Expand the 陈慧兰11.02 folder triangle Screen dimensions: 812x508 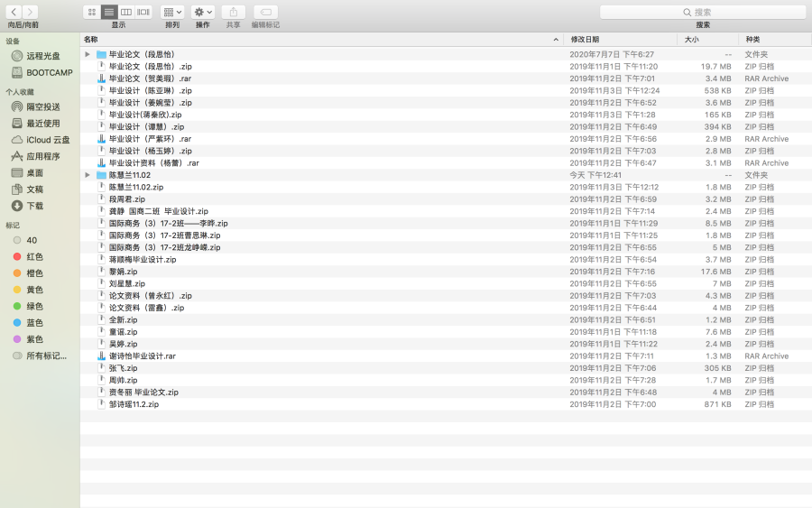[88, 175]
